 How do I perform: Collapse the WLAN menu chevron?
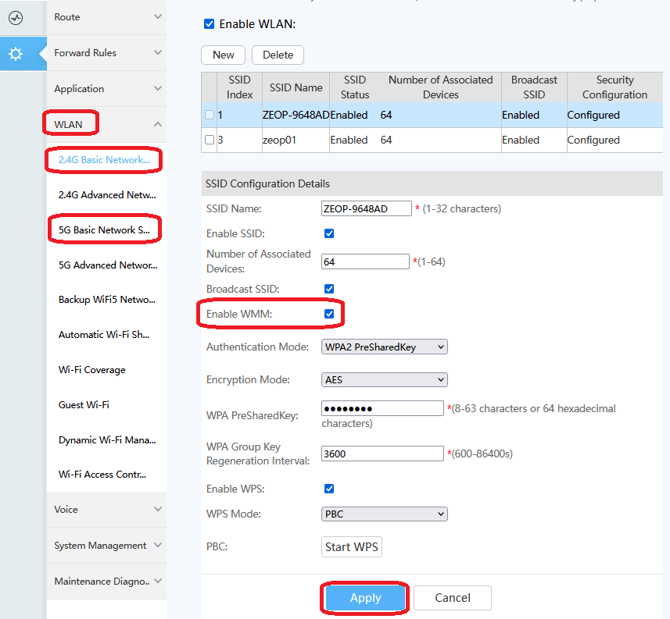point(158,124)
